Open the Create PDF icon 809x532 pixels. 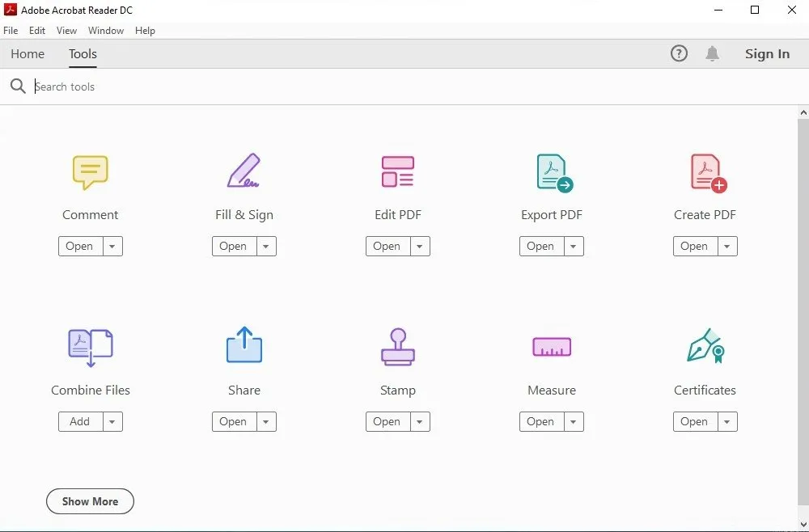pos(705,171)
